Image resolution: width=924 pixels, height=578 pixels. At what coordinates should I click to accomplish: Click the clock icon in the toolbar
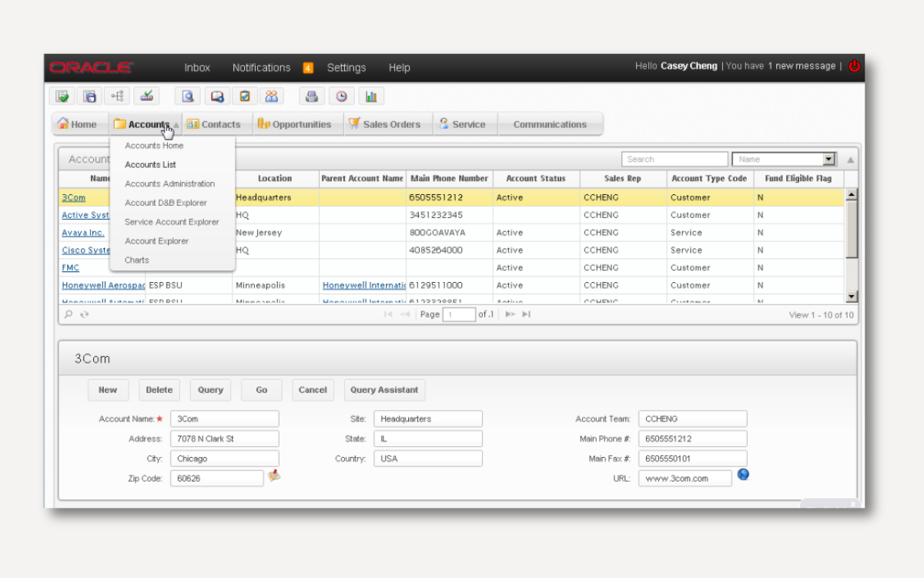(x=341, y=96)
